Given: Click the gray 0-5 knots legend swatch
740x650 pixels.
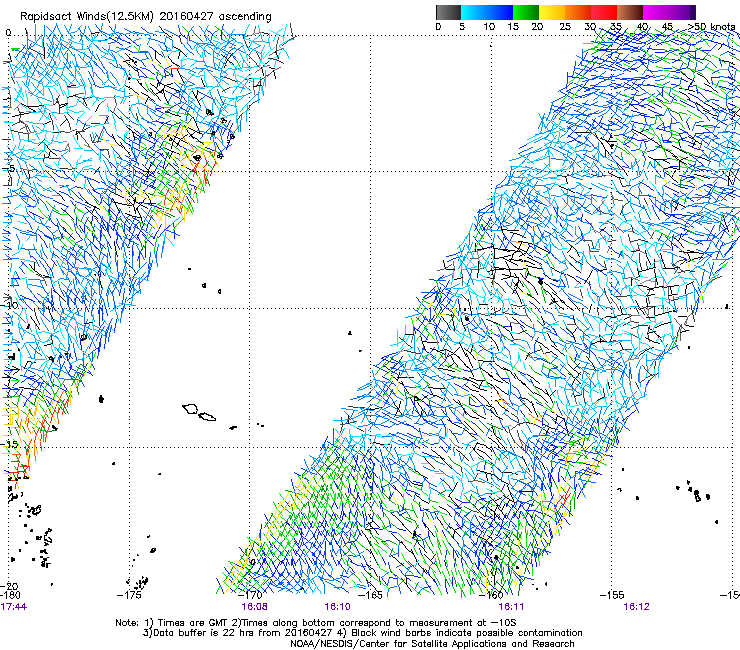Looking at the screenshot, I should click(x=448, y=12).
